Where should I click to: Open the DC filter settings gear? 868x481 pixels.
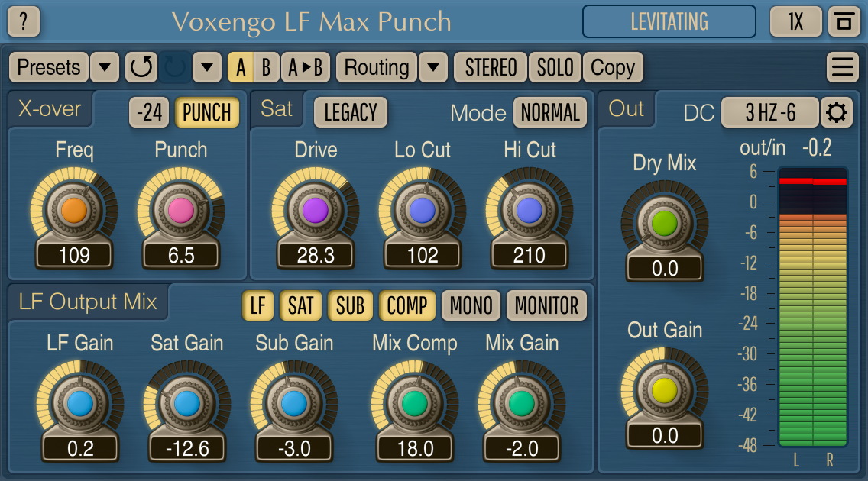tap(836, 113)
